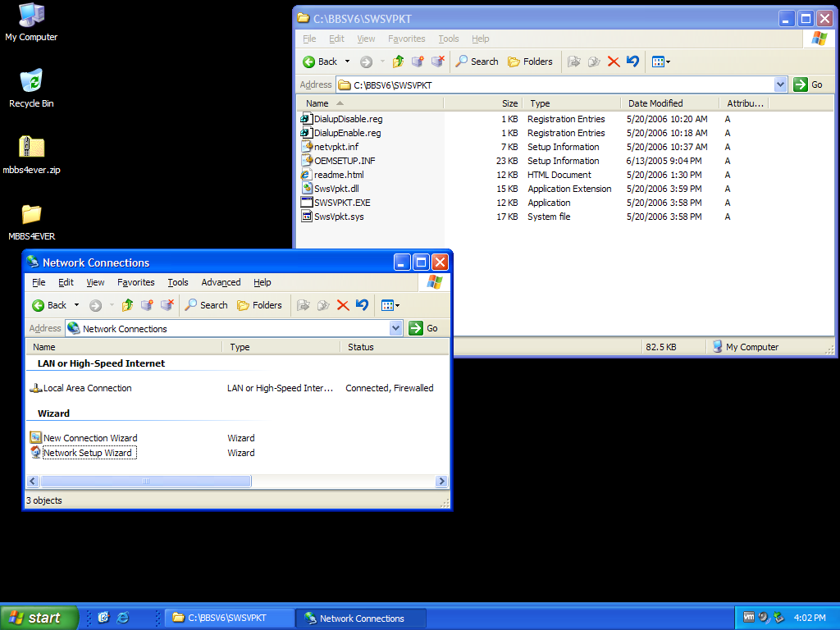Viewport: 840px width, 630px height.
Task: Launch Internet Explorer from quick launch
Action: 123,618
